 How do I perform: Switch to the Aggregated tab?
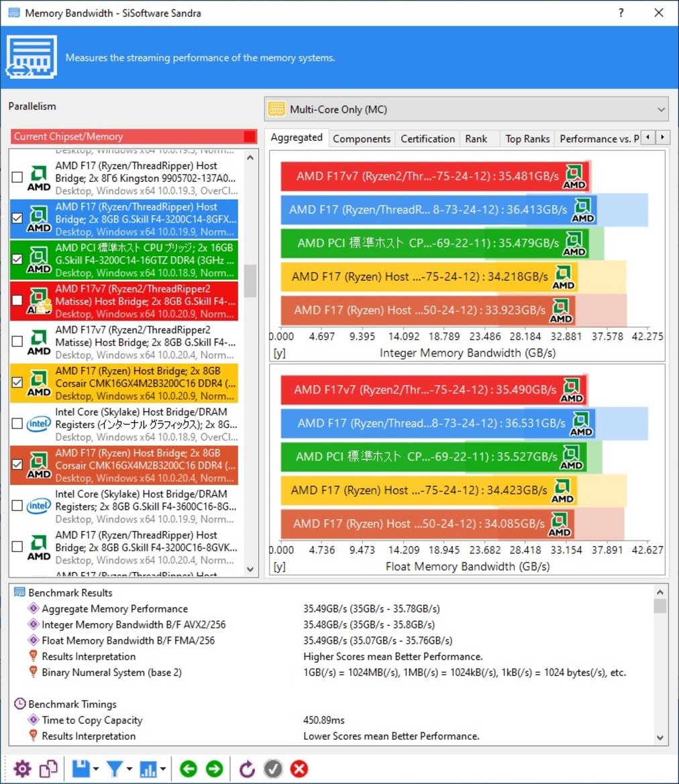coord(296,137)
